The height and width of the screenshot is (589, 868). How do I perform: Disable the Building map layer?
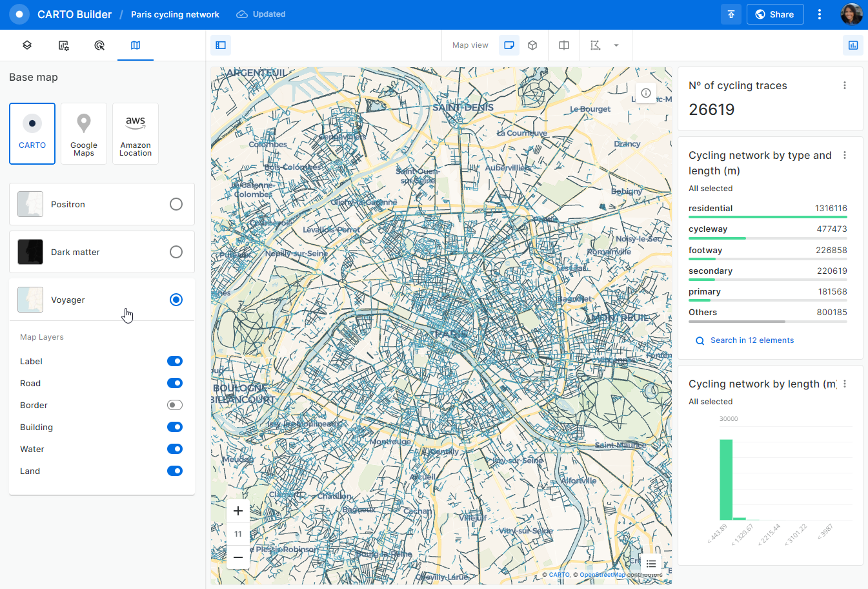pos(175,427)
